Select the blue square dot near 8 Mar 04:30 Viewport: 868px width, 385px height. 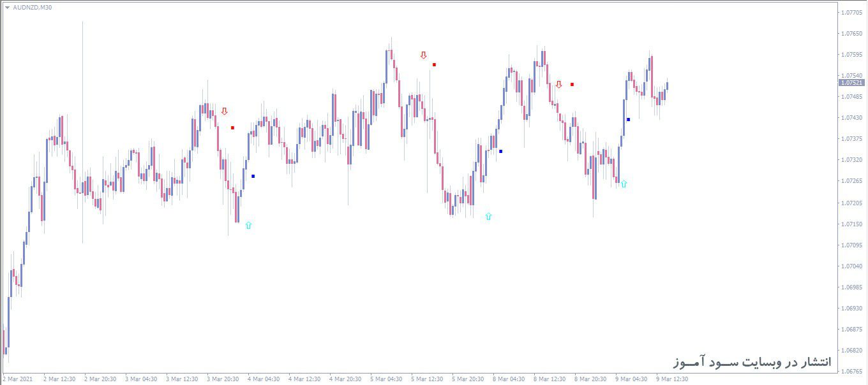[500, 151]
